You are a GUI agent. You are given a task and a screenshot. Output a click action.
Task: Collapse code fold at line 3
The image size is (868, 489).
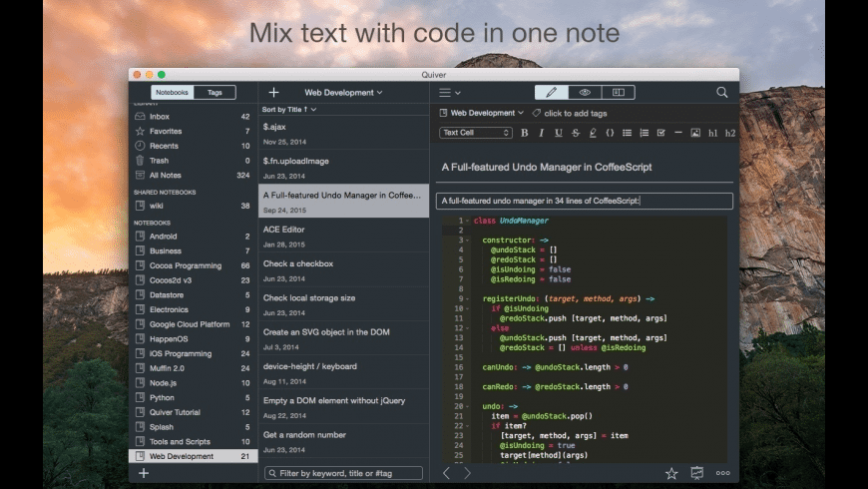tap(467, 241)
